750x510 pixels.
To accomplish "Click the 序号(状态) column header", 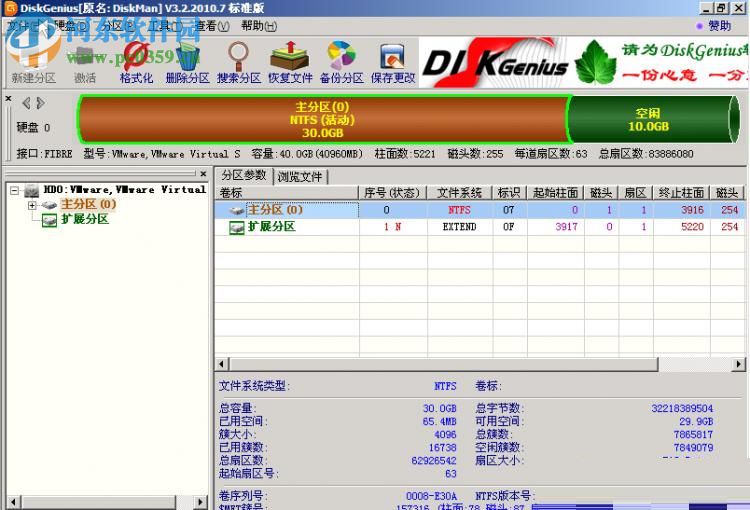I will click(392, 193).
